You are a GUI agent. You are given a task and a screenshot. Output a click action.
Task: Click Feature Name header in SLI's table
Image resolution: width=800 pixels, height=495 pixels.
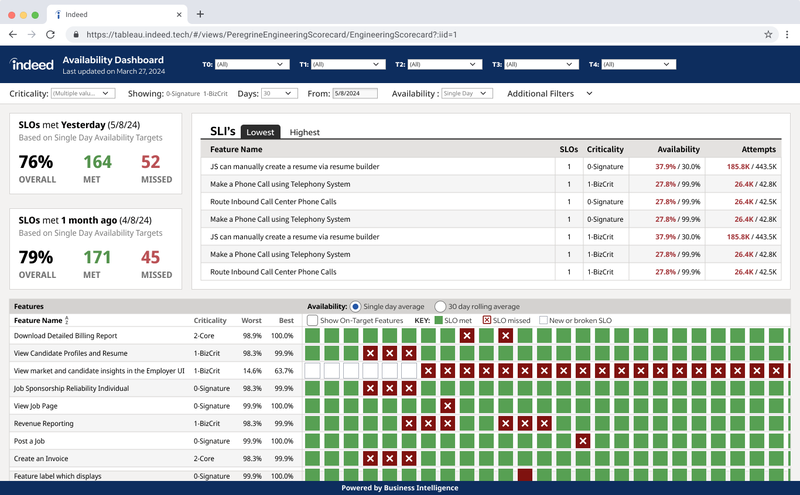pyautogui.click(x=236, y=149)
